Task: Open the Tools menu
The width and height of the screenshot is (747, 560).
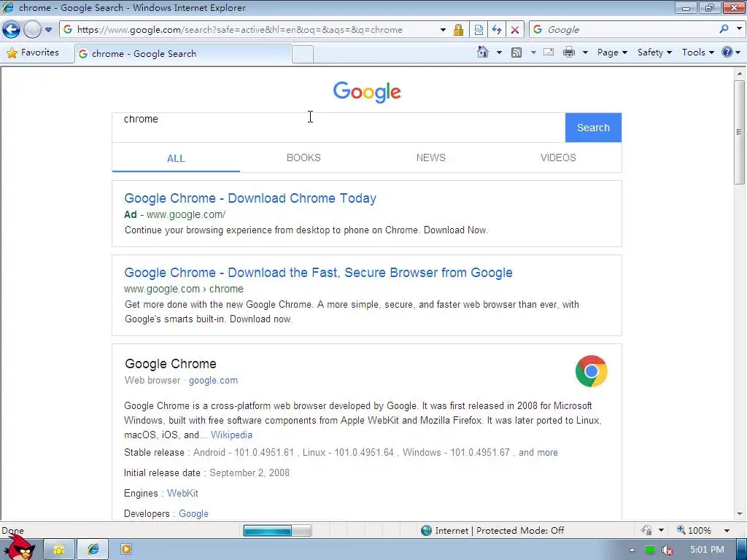Action: [698, 52]
